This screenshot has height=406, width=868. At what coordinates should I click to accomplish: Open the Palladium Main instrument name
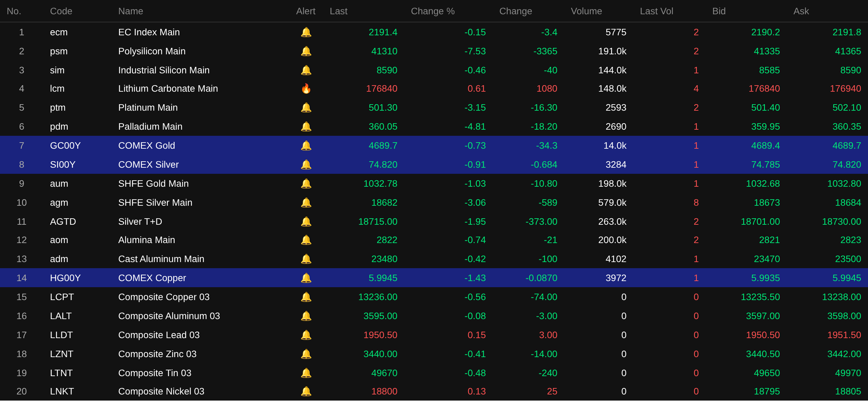[150, 127]
